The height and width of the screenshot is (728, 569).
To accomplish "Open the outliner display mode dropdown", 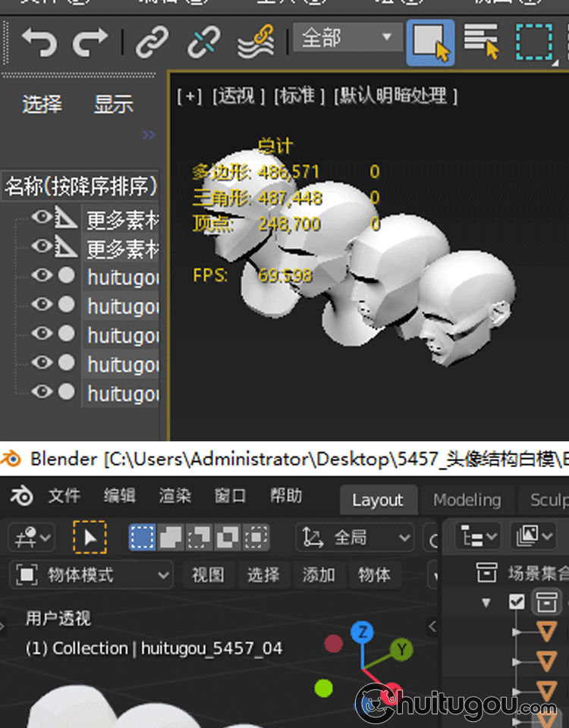I will click(x=533, y=537).
